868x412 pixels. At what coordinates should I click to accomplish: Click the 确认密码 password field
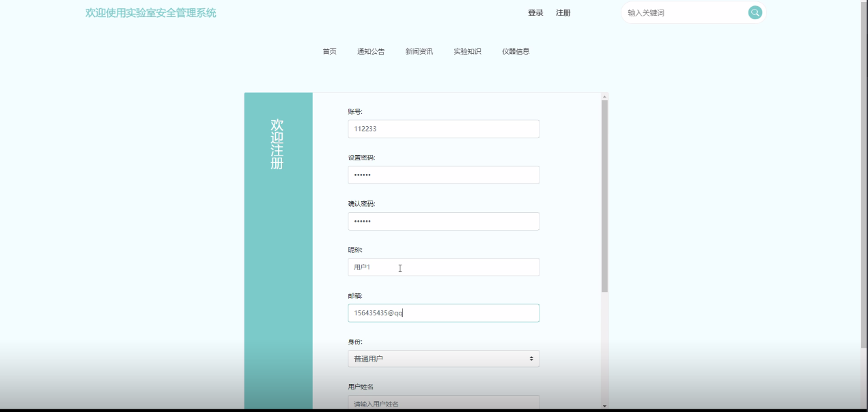coord(443,221)
